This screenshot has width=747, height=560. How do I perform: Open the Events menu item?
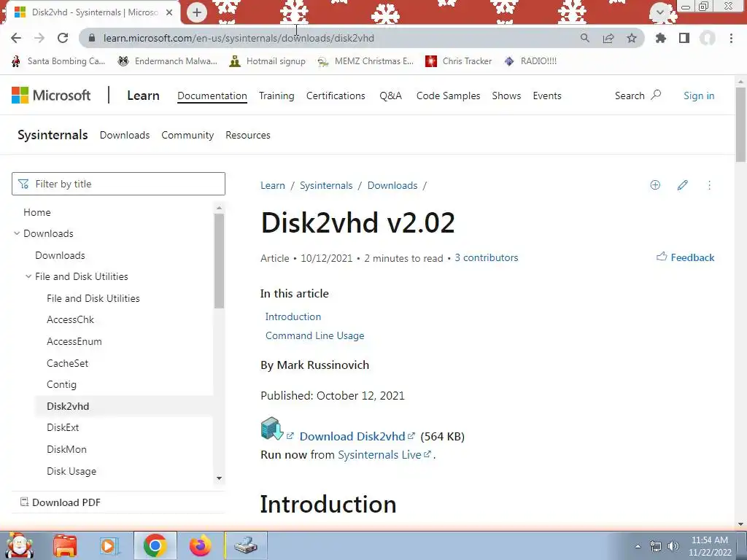coord(547,96)
